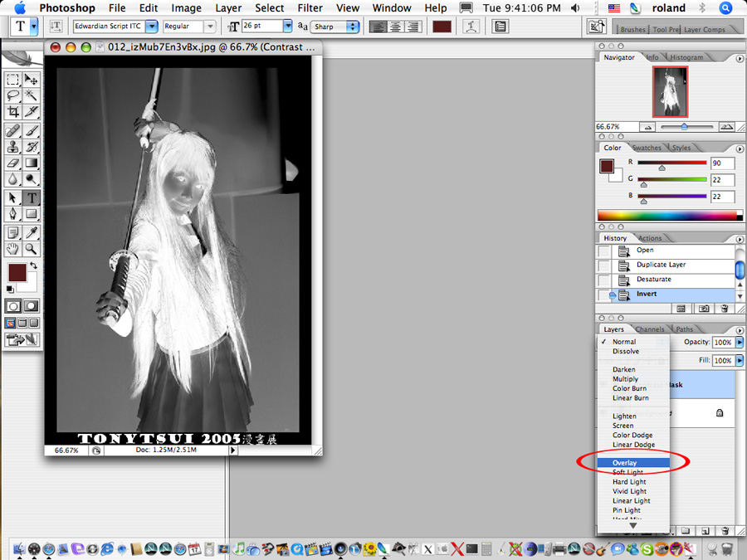Choose the Magic Wand tool
Viewport: 747px width, 560px height.
[32, 95]
